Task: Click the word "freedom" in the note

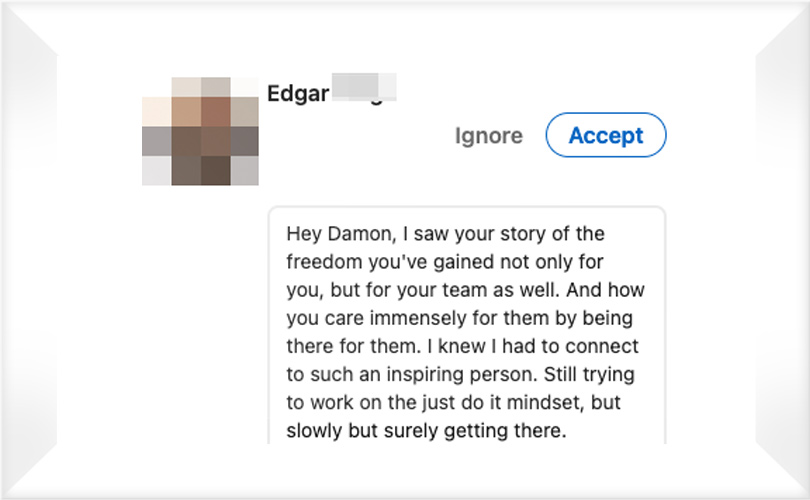Action: coord(324,262)
